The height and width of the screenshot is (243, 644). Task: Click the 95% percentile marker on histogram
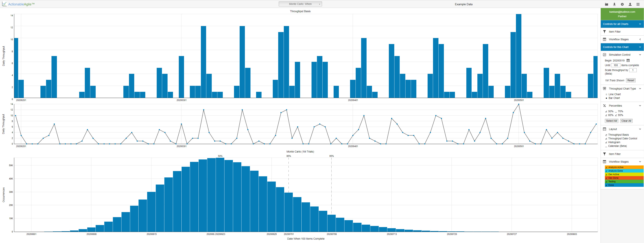(332, 156)
